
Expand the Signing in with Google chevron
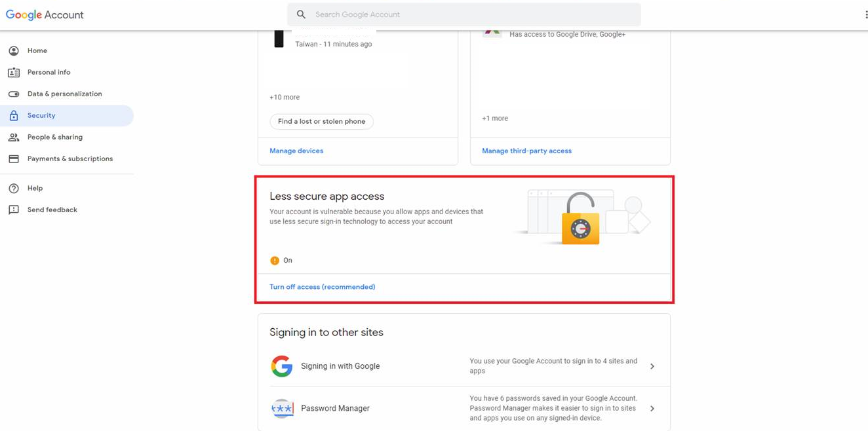tap(652, 366)
